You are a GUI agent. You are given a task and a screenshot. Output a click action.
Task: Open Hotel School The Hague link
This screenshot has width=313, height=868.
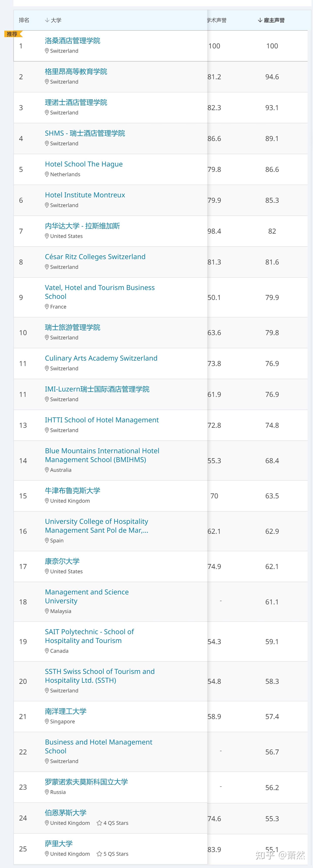[x=84, y=164]
